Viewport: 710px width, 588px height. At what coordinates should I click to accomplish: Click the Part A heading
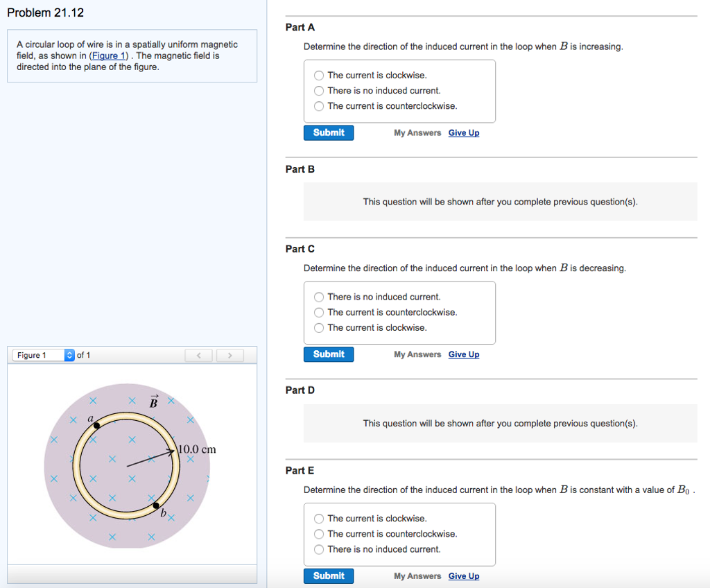point(300,27)
